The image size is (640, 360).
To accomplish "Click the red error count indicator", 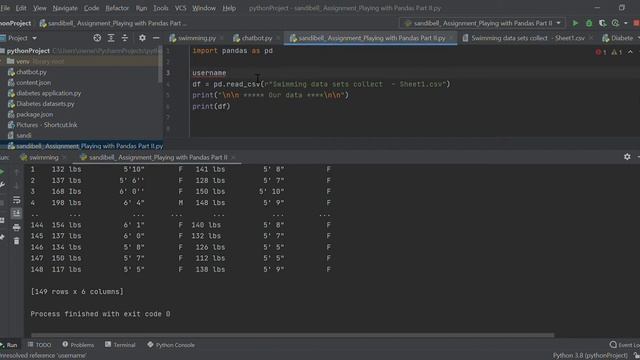I will (601, 52).
